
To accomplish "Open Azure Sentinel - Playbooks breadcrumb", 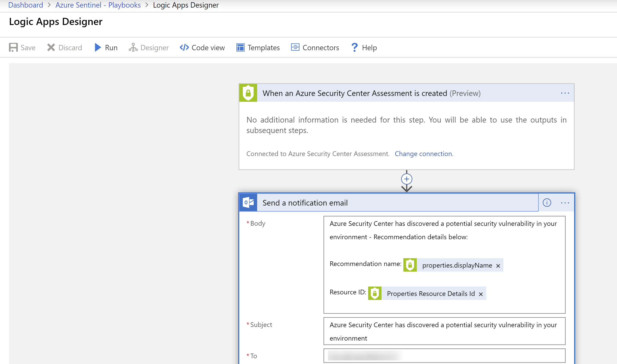I will pyautogui.click(x=98, y=5).
